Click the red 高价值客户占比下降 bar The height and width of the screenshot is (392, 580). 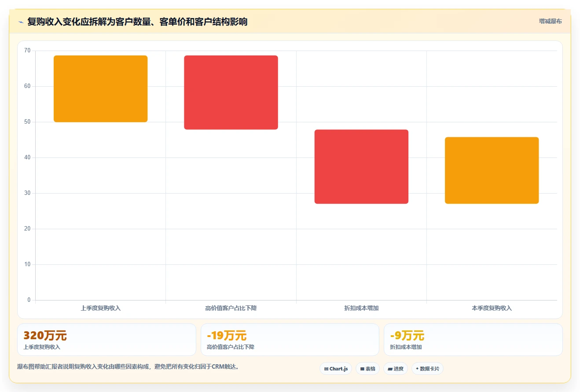click(x=231, y=92)
